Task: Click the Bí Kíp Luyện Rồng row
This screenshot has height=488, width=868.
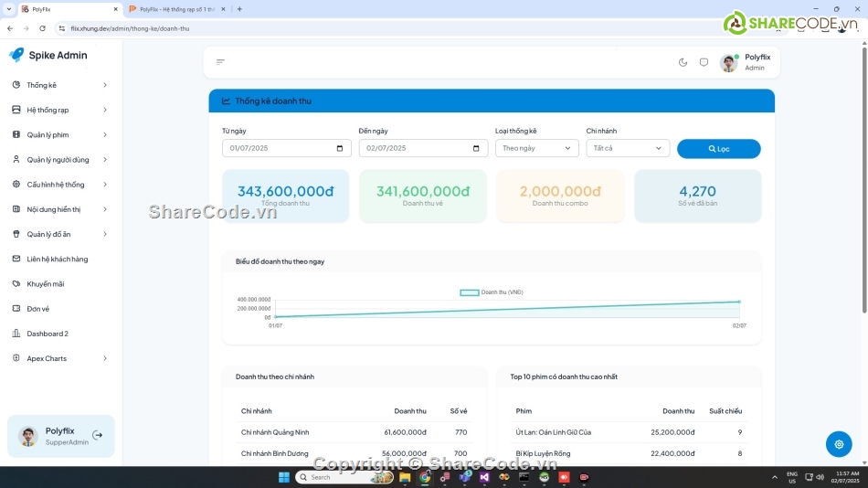Action: coord(629,453)
